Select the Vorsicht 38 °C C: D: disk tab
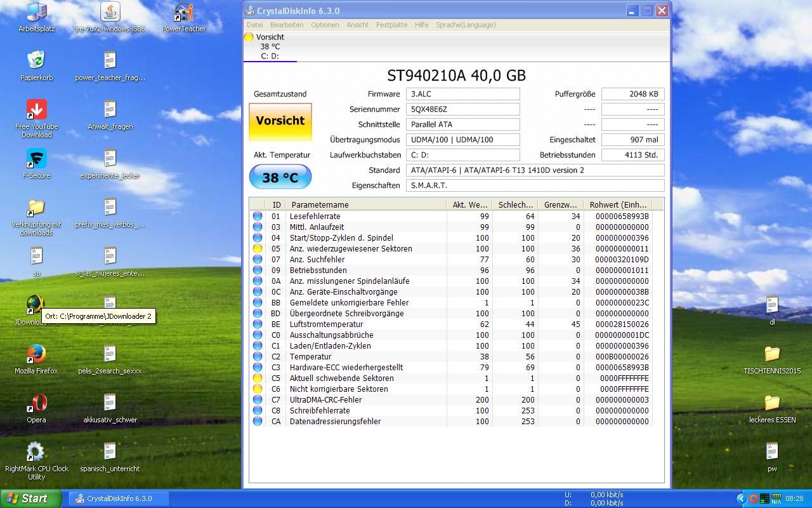 pos(270,46)
